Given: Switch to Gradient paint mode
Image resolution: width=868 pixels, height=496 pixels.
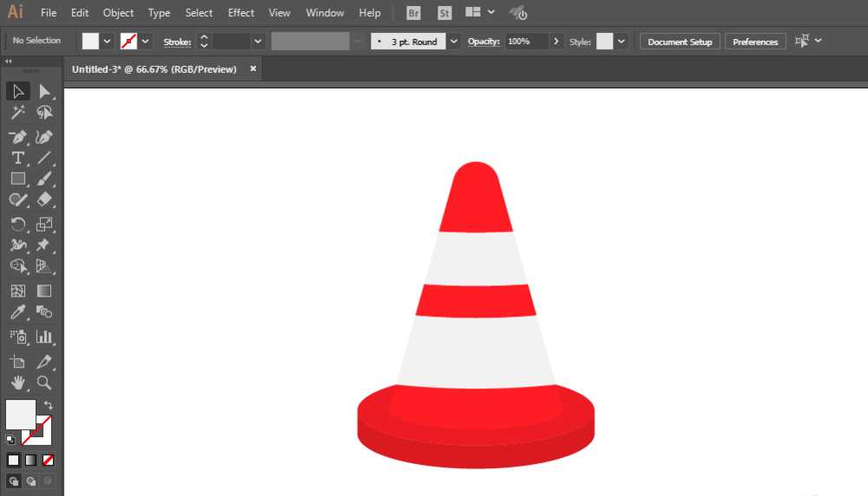Looking at the screenshot, I should click(x=31, y=460).
